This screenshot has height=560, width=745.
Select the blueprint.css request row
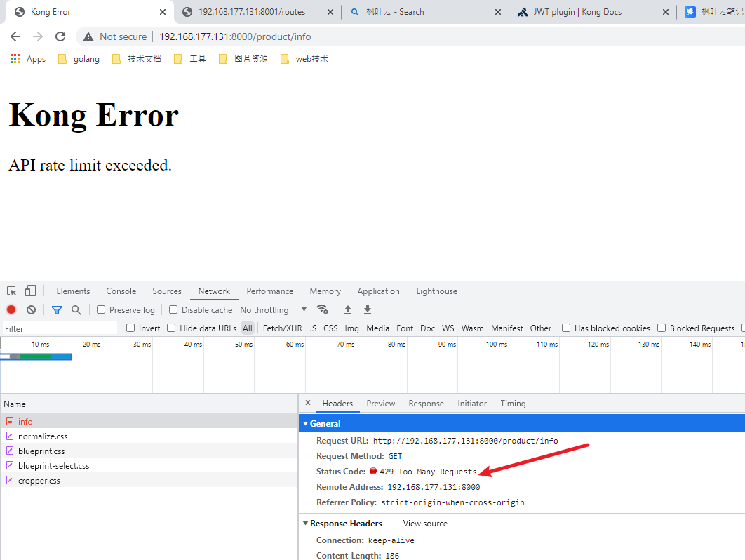click(149, 451)
